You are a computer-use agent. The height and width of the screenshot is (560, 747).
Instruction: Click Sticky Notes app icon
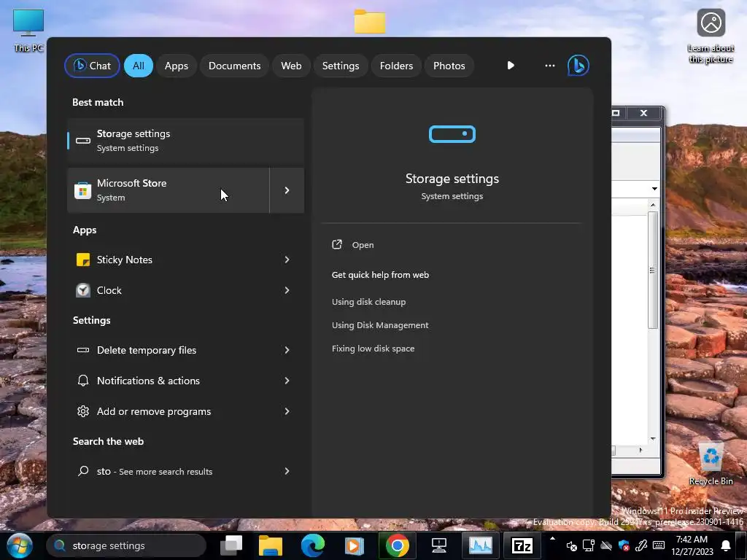83,260
